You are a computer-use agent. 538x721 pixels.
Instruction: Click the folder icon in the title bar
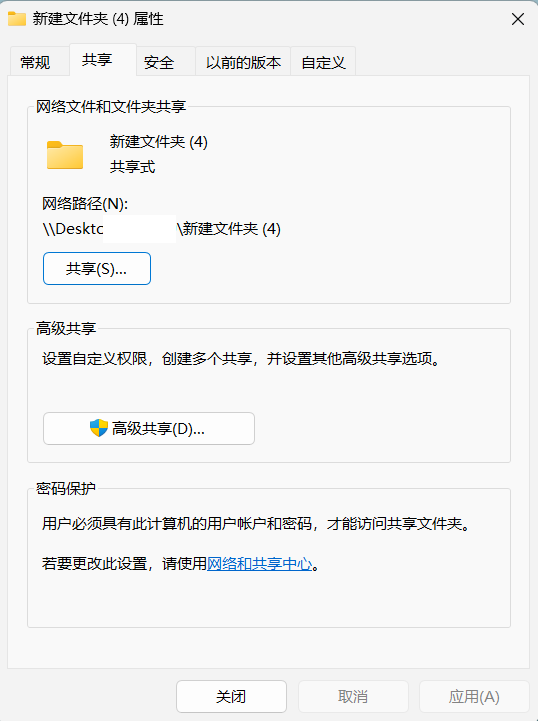pos(17,19)
